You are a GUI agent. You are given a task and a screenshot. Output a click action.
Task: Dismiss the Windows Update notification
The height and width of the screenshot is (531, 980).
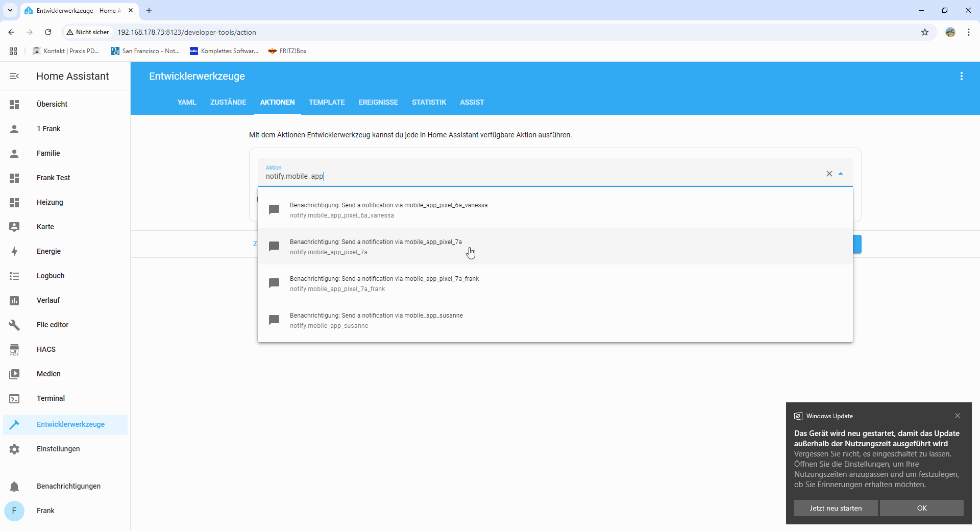[958, 416]
